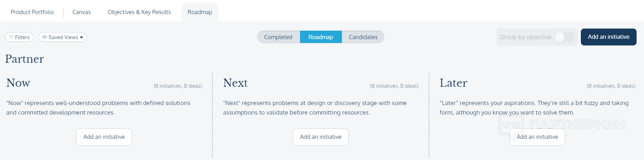Screen dimensions: 644x160
Task: Click the Now column heading
Action: tap(18, 83)
